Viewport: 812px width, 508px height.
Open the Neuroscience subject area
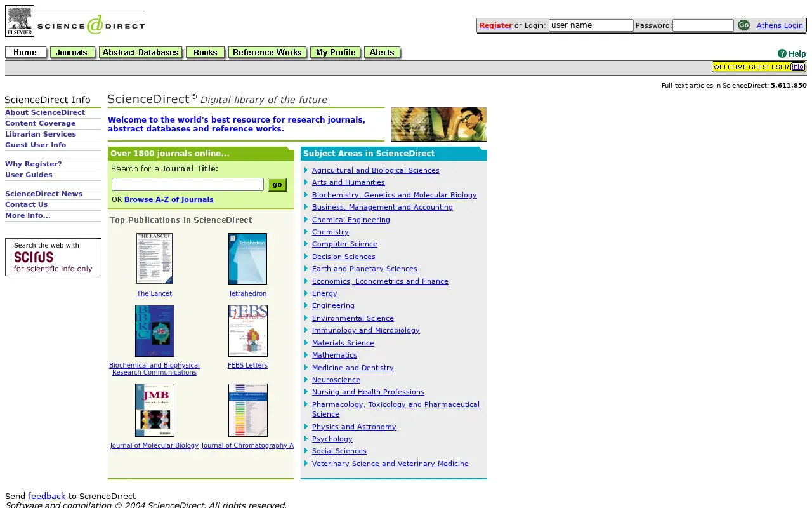(x=336, y=380)
